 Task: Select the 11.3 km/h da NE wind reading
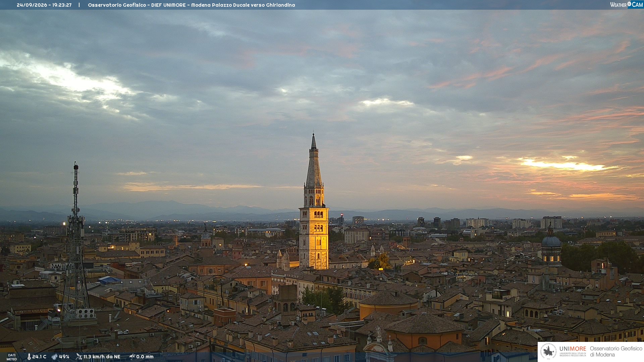[102, 357]
